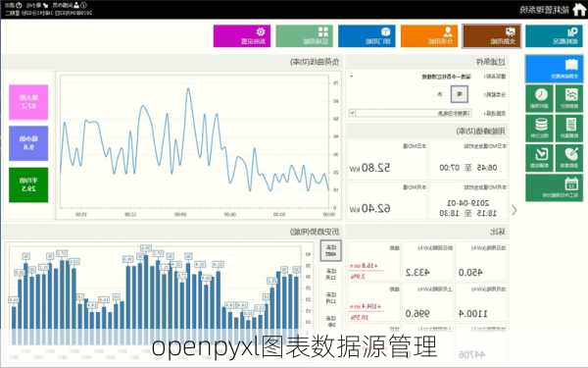This screenshot has width=588, height=368.
Task: Select the unboxed option beside the highlighted one
Action: [x=440, y=94]
